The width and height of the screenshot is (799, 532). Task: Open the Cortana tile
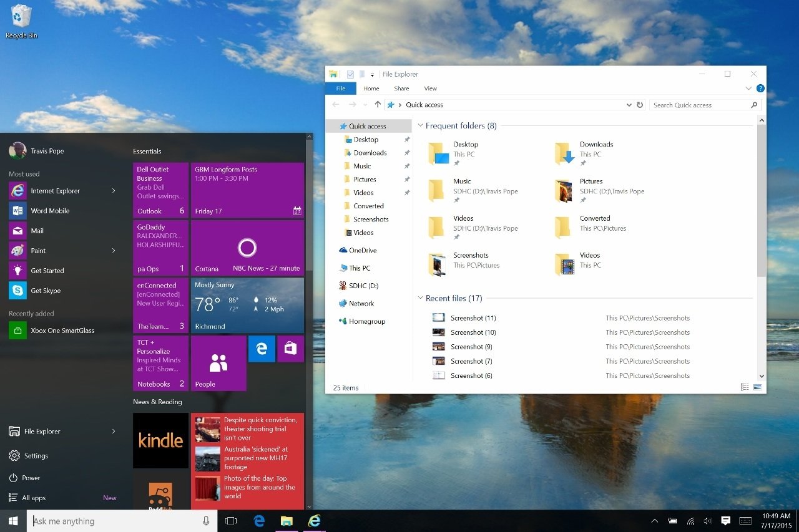point(247,248)
